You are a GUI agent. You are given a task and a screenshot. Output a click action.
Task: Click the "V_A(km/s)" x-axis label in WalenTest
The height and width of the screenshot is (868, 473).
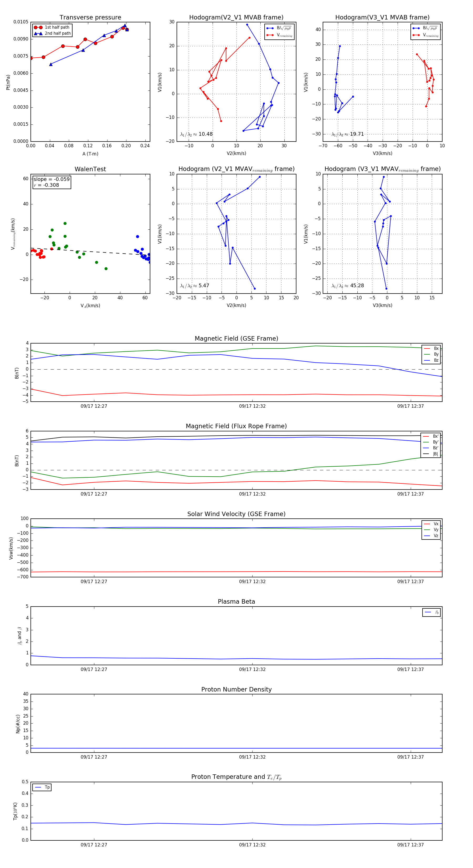coord(90,306)
